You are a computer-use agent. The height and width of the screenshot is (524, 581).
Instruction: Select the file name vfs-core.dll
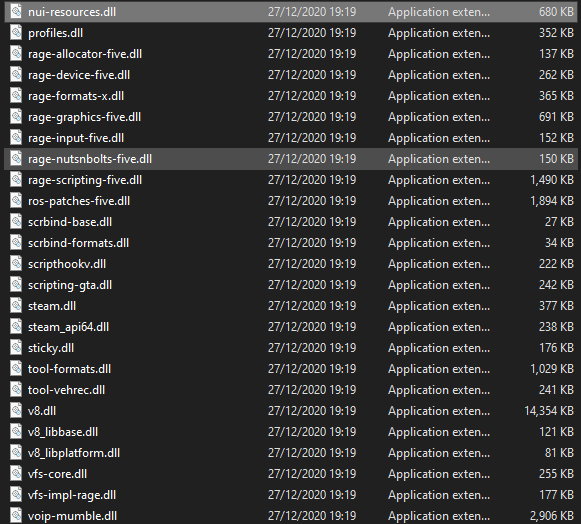pos(57,474)
